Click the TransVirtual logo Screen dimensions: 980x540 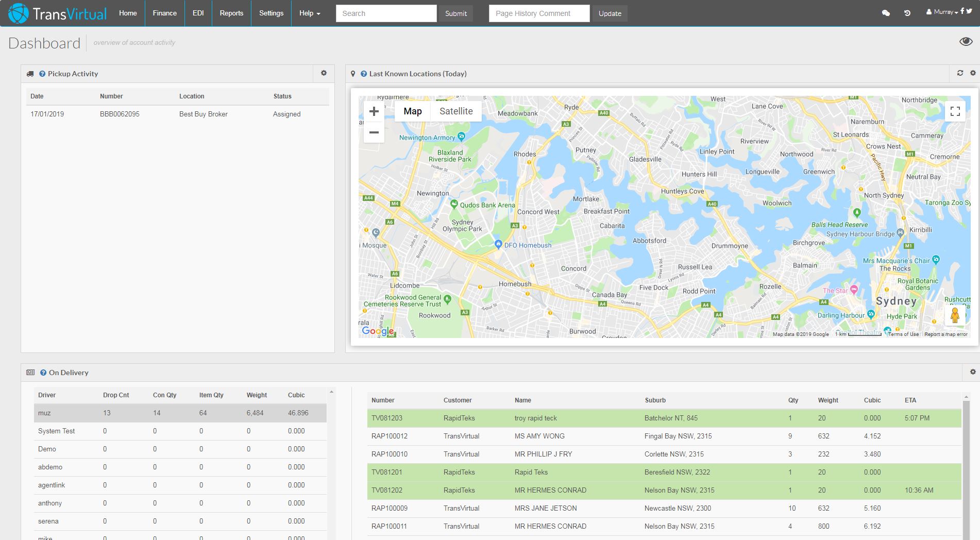pos(57,13)
